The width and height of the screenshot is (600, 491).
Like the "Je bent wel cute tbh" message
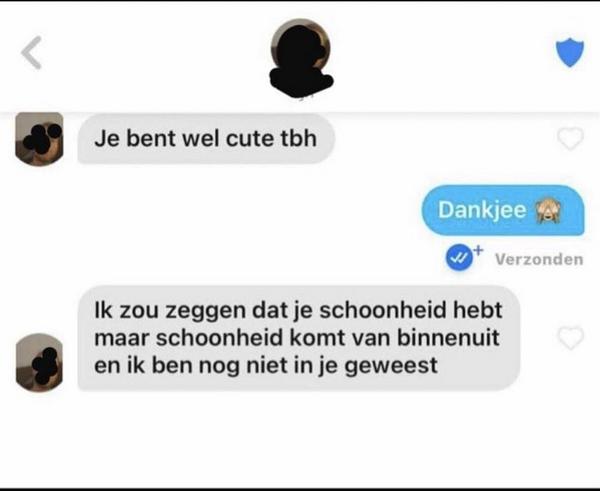(x=570, y=139)
